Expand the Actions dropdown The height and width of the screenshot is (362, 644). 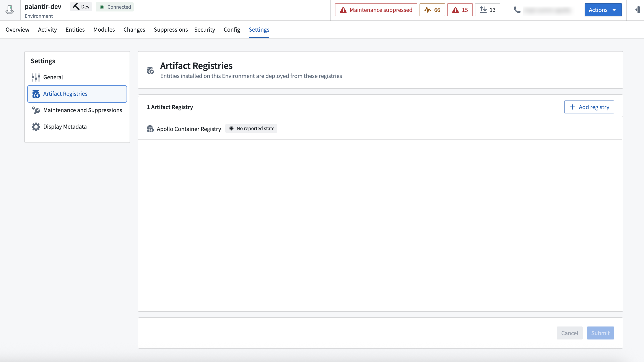(603, 10)
